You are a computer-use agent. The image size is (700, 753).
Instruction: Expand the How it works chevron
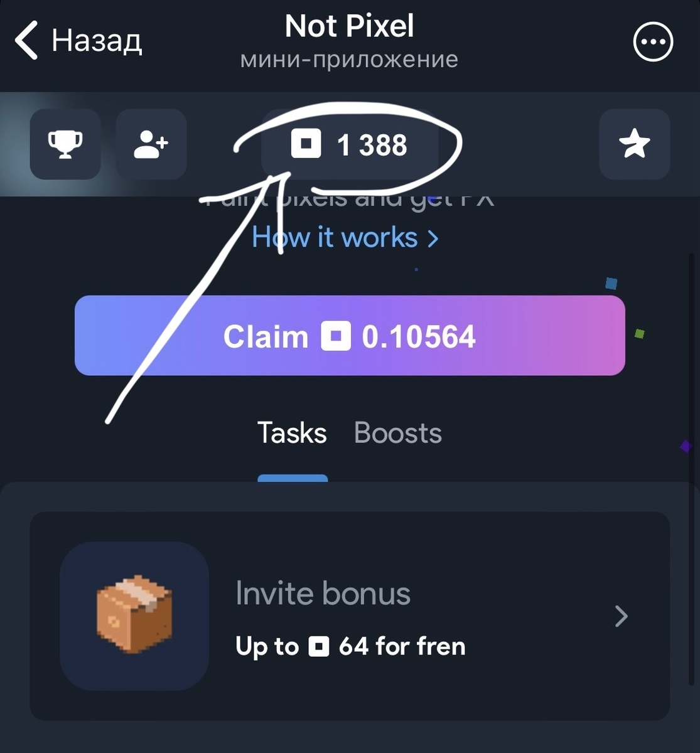(433, 238)
